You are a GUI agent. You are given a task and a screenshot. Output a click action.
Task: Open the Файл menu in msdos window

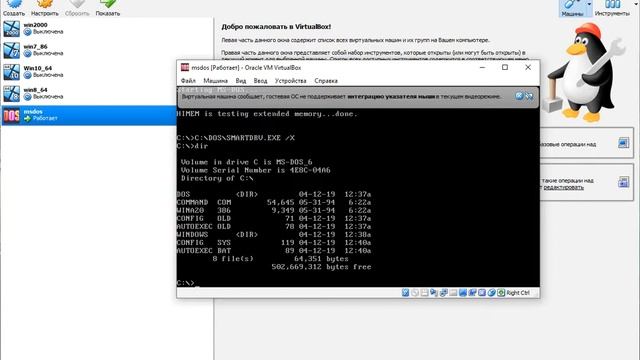click(188, 80)
